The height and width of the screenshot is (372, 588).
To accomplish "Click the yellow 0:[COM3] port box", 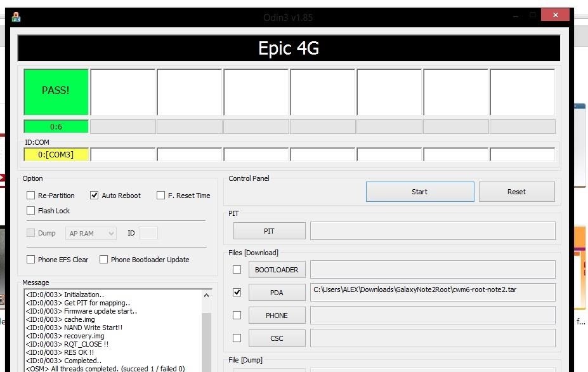I will 56,154.
